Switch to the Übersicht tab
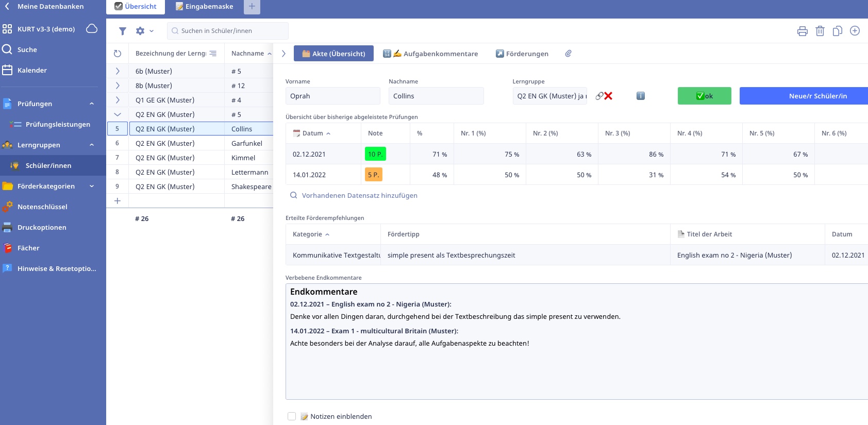 coord(136,7)
